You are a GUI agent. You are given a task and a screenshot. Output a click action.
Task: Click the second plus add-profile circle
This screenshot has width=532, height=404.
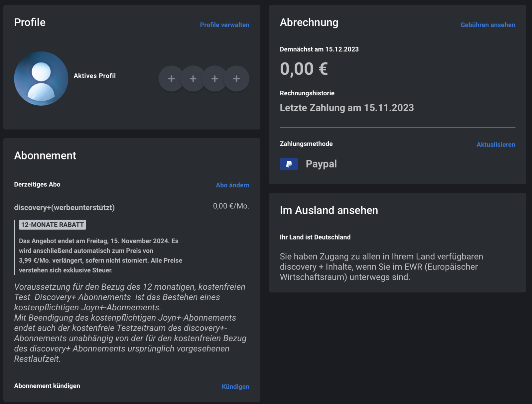[193, 79]
